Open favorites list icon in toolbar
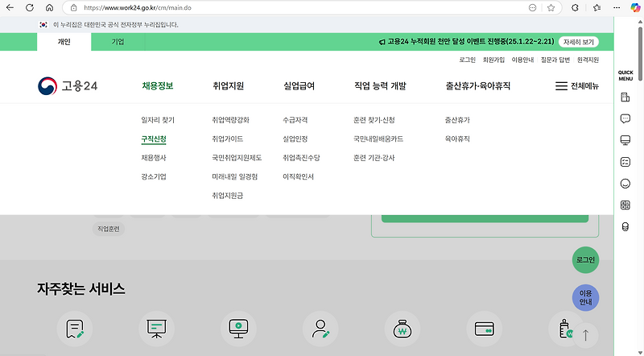Image resolution: width=644 pixels, height=356 pixels. 597,7
